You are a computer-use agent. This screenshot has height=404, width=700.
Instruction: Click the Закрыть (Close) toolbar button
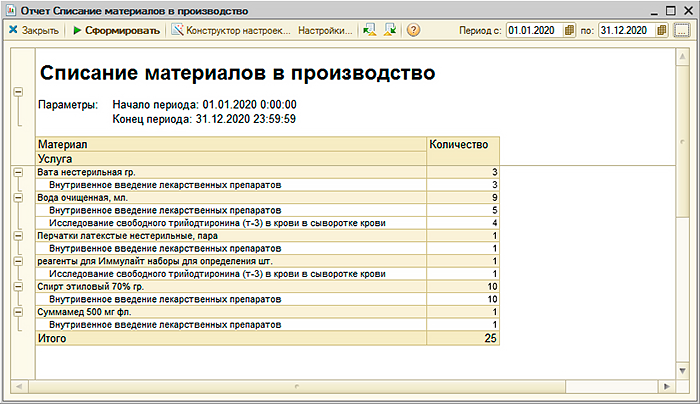(34, 30)
